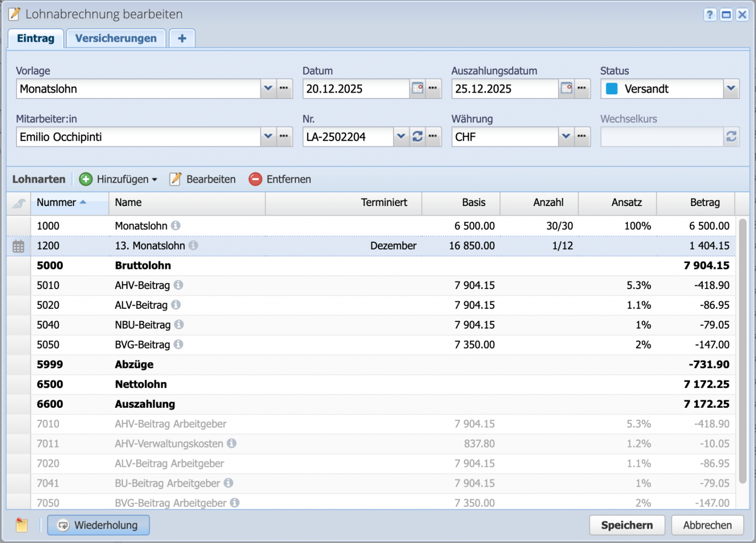Regenerate the Nr. using the refresh icon
This screenshot has height=543, width=756.
[x=417, y=136]
